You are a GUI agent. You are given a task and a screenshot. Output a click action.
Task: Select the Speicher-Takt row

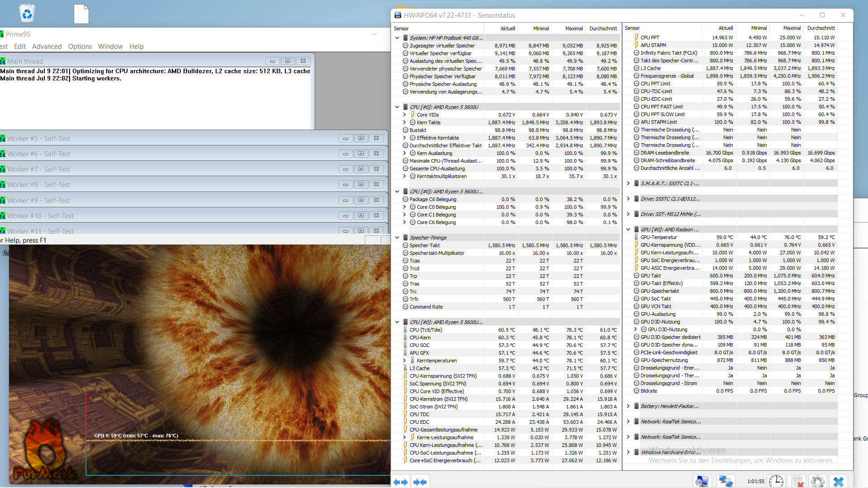pos(506,245)
